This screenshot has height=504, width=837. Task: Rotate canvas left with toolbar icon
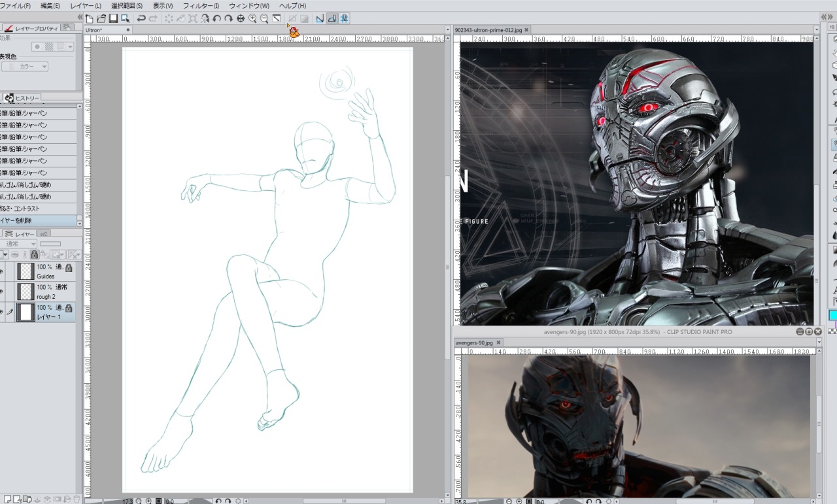click(216, 19)
